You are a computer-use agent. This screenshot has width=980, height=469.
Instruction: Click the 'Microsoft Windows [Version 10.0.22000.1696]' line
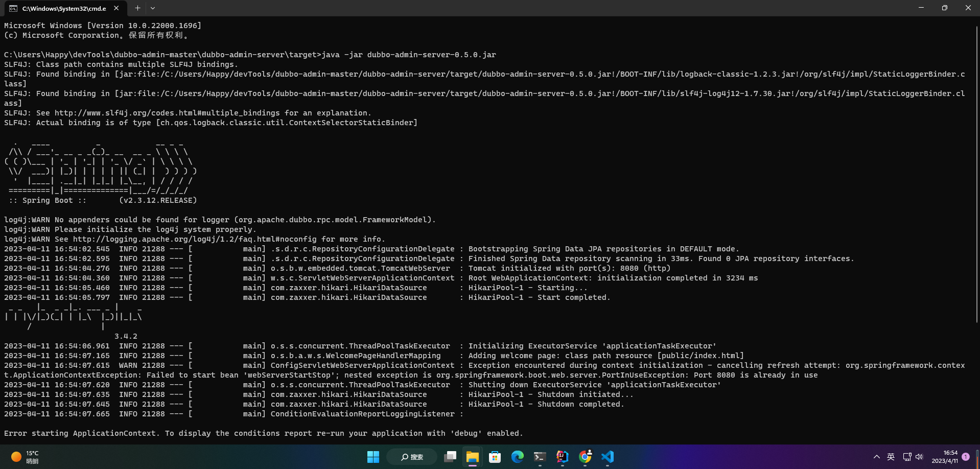pos(103,26)
